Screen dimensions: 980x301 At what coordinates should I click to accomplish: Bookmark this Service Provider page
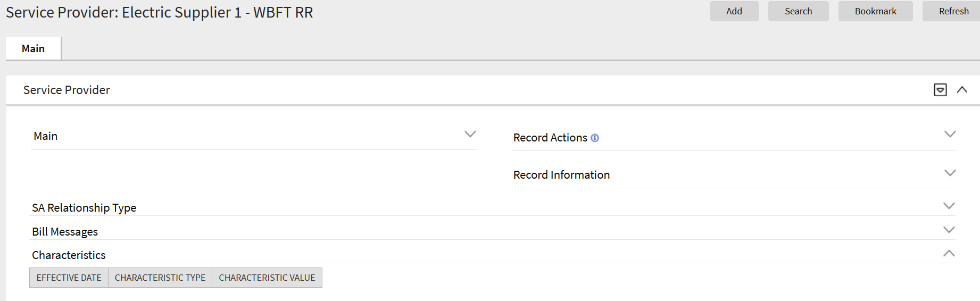875,11
